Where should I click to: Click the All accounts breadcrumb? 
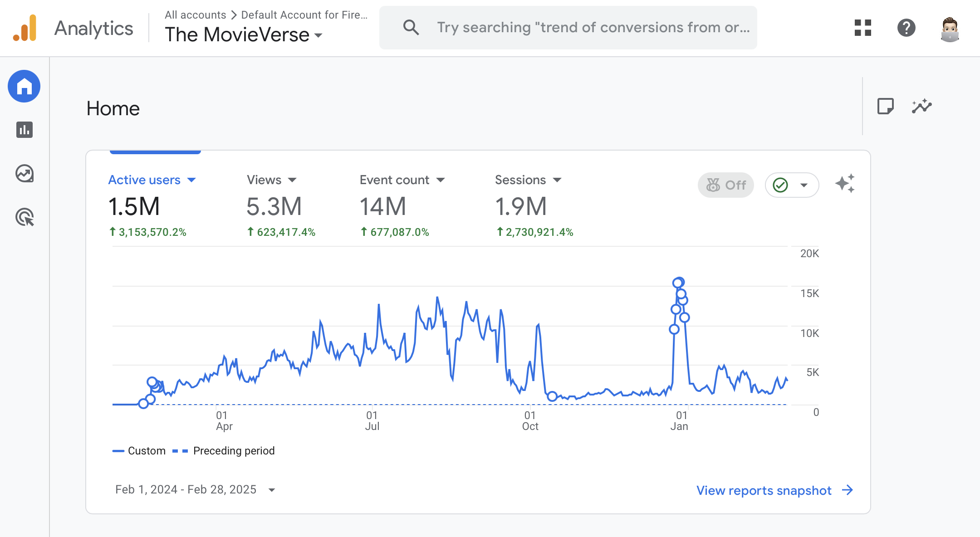[195, 15]
